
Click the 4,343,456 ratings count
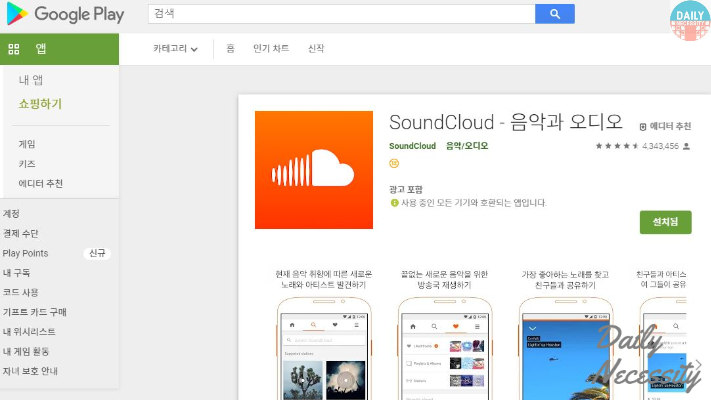(660, 146)
